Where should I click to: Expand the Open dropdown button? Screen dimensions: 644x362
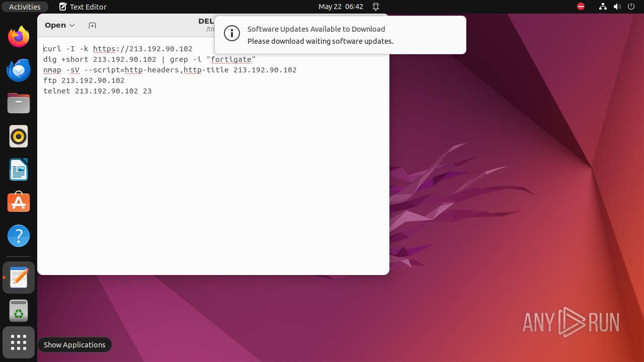[x=60, y=25]
